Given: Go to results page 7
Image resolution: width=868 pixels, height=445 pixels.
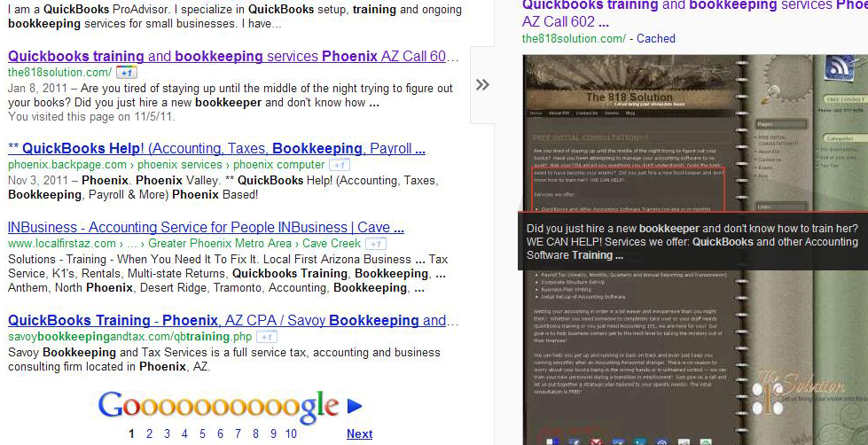Looking at the screenshot, I should [x=238, y=434].
